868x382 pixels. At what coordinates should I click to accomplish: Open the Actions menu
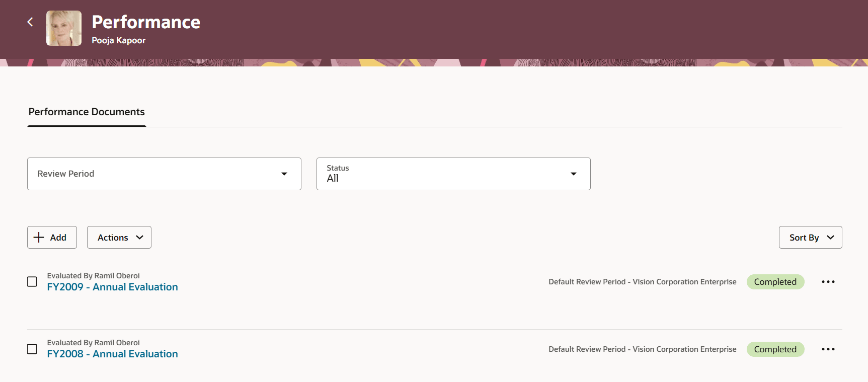119,238
